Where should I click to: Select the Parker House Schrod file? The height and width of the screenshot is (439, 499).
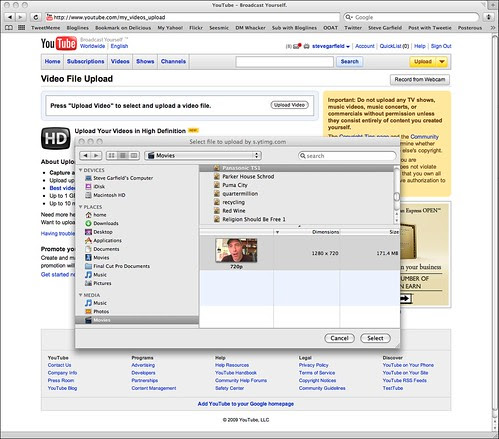click(x=248, y=176)
